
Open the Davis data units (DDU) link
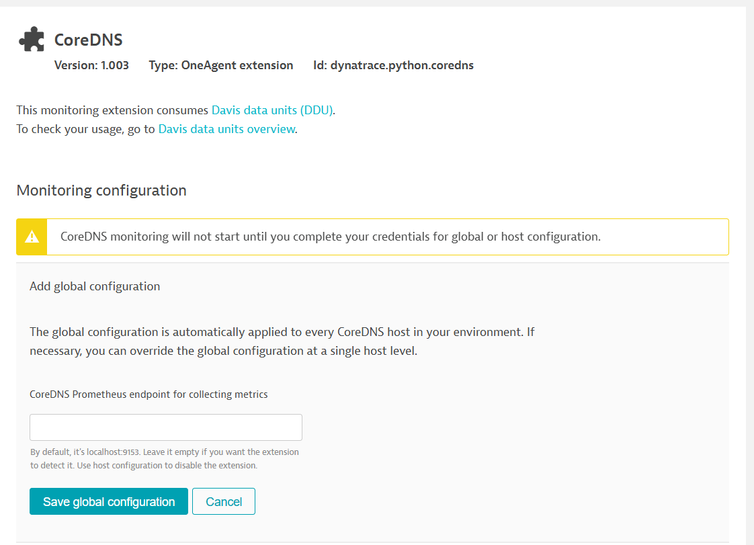coord(272,110)
